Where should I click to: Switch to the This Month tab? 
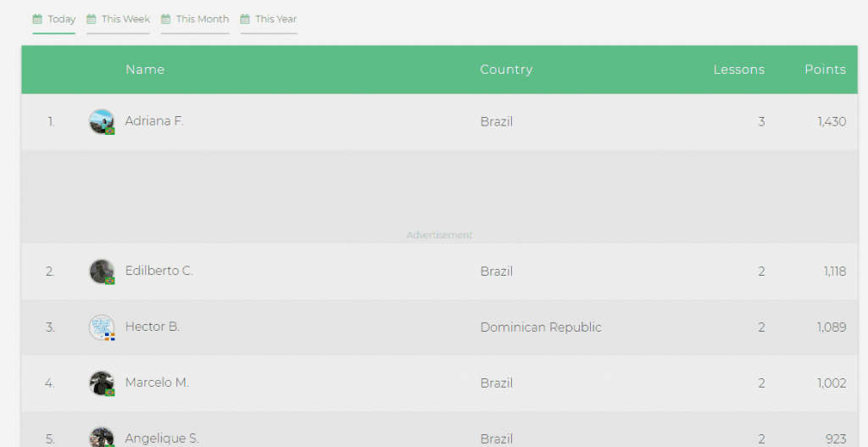click(x=195, y=20)
